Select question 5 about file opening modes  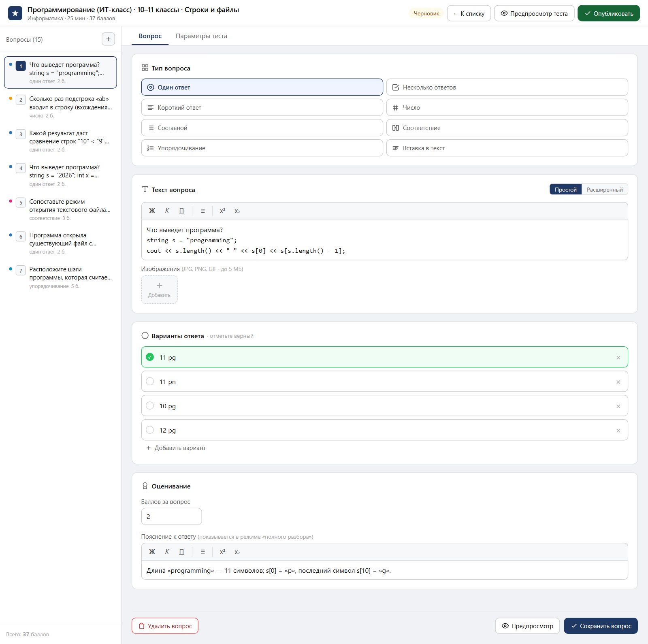pos(61,209)
